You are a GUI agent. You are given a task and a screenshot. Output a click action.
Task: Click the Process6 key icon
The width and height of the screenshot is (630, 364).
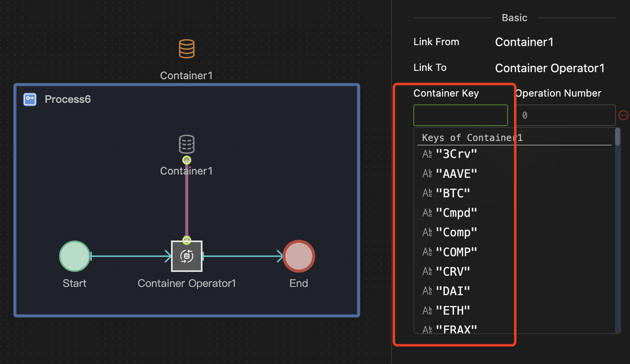pyautogui.click(x=30, y=99)
